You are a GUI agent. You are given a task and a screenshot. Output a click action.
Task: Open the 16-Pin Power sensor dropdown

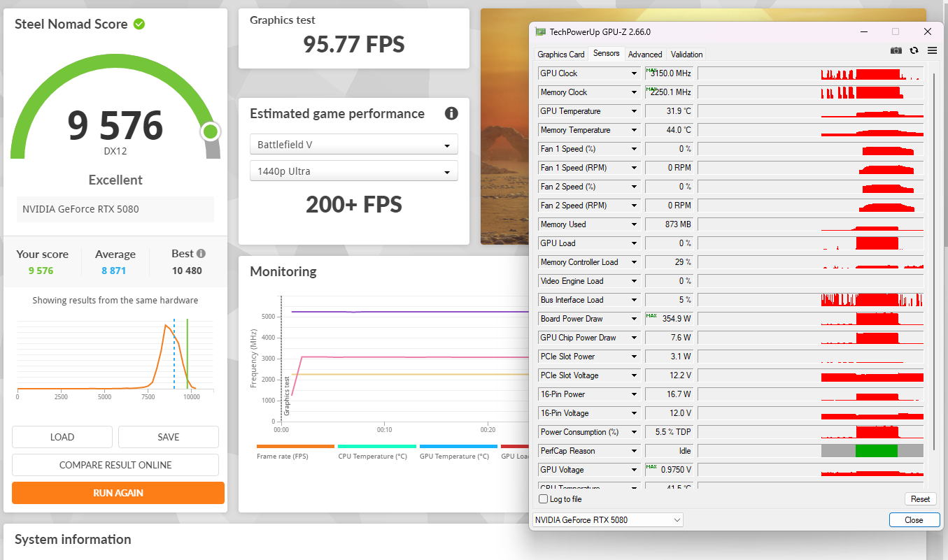pos(635,394)
